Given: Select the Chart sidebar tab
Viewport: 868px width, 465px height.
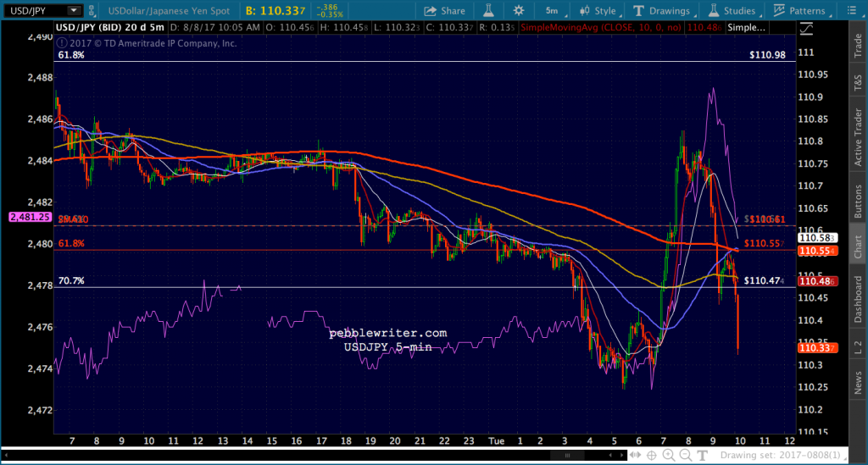Looking at the screenshot, I should coord(858,246).
